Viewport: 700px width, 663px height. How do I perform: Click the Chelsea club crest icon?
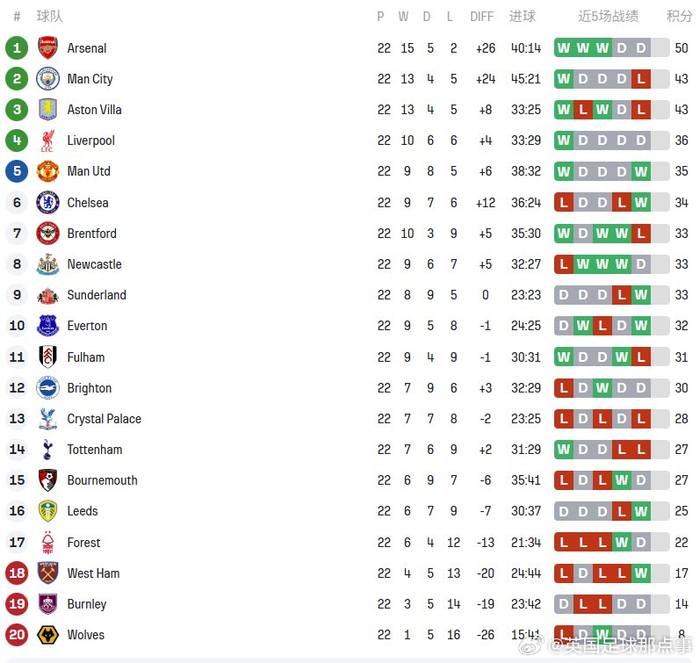coord(48,203)
